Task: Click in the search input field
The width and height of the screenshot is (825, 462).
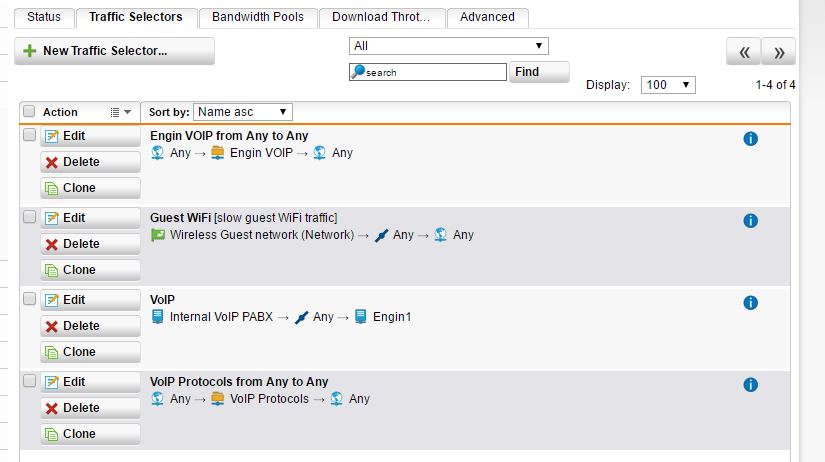Action: [434, 72]
